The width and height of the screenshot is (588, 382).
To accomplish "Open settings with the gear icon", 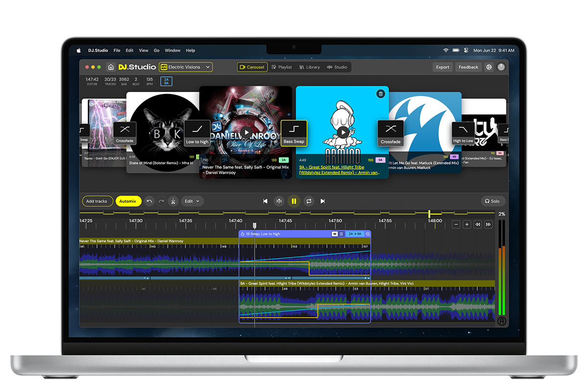I will click(489, 67).
